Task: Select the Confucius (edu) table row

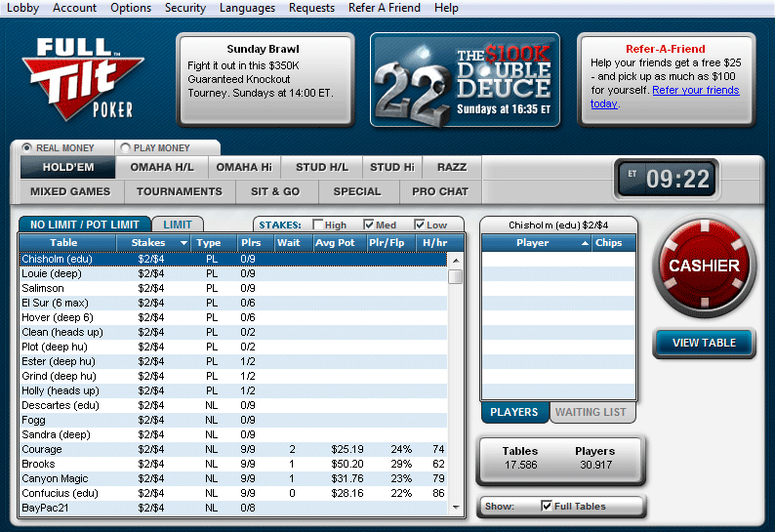Action: tap(233, 493)
